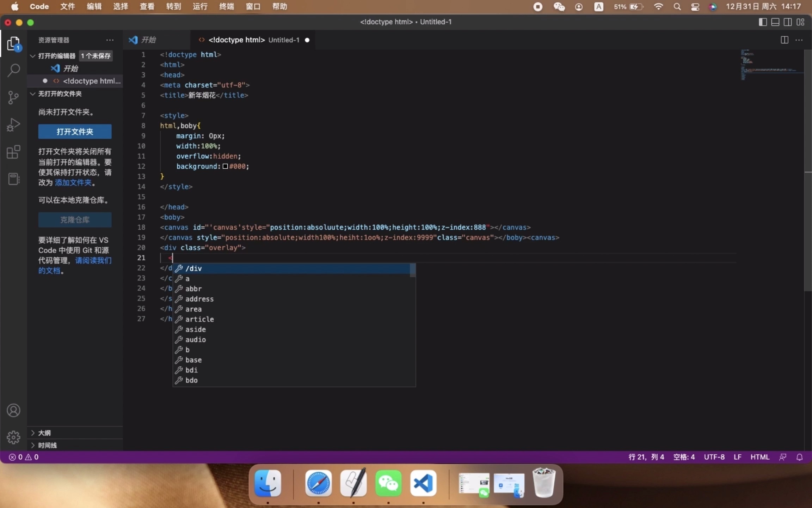The image size is (812, 508).
Task: Toggle the unsaved changes dot on Untitled-1
Action: [306, 40]
